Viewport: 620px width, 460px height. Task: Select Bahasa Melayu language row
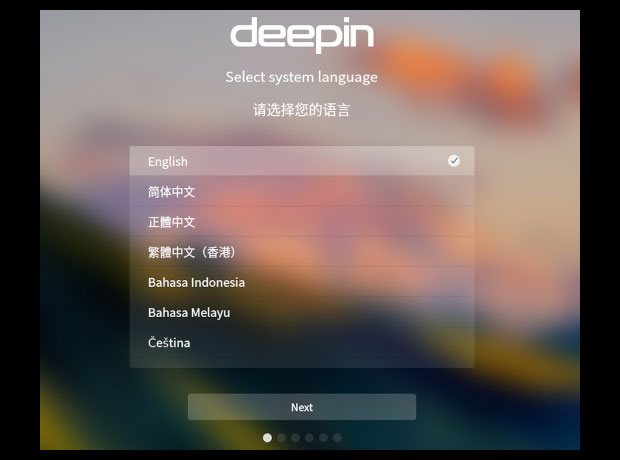pos(302,312)
